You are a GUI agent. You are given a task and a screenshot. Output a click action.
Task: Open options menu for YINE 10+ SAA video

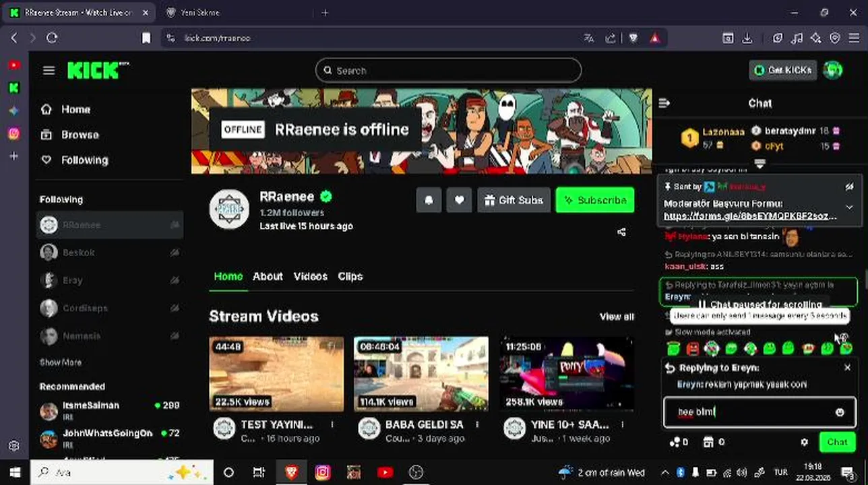623,425
